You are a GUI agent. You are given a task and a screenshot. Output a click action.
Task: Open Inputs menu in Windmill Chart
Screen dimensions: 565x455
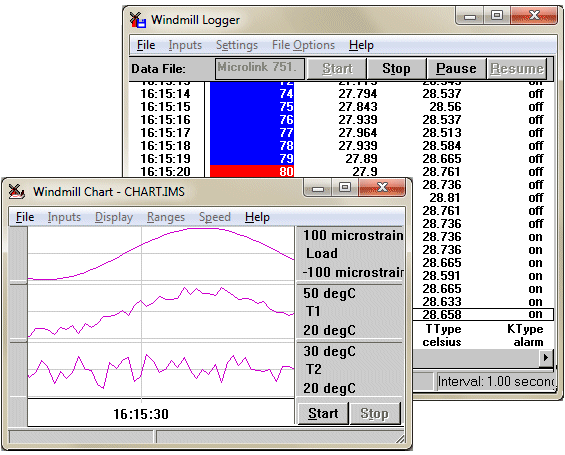pos(64,217)
